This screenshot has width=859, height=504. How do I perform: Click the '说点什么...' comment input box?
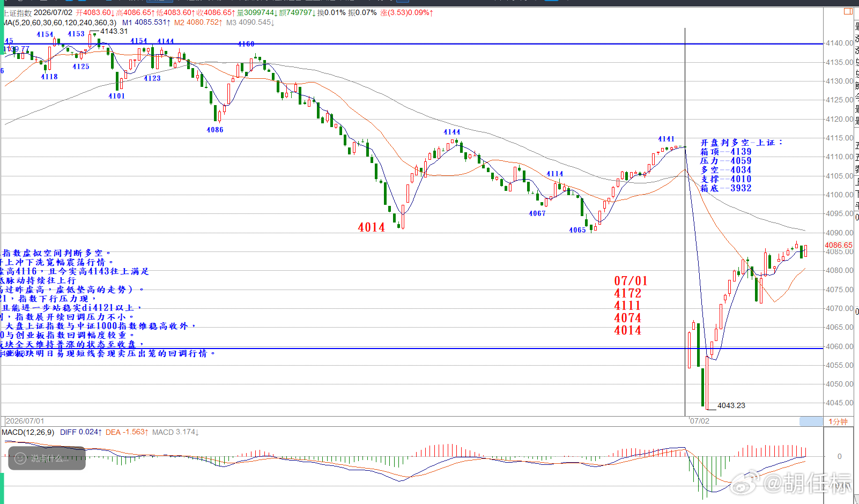[x=47, y=458]
